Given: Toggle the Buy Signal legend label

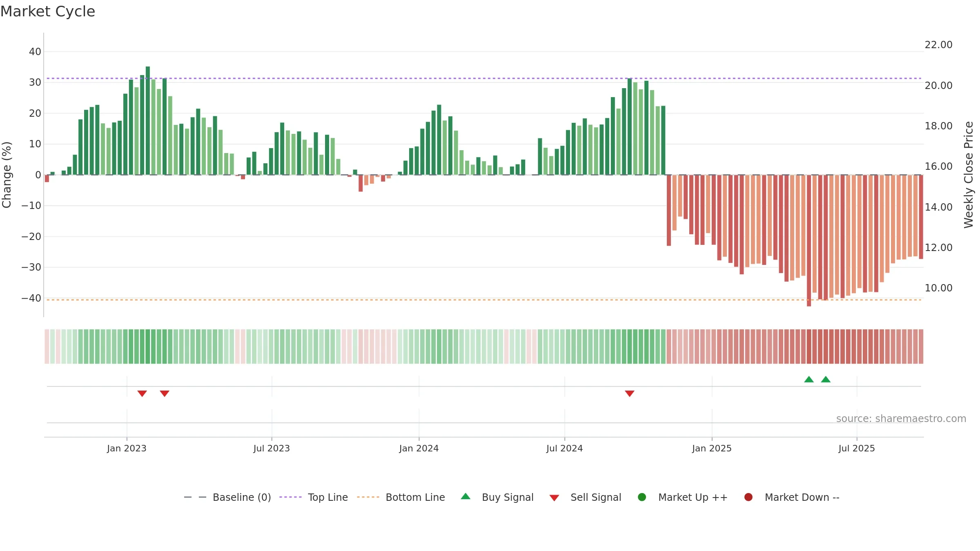Looking at the screenshot, I should tap(508, 497).
